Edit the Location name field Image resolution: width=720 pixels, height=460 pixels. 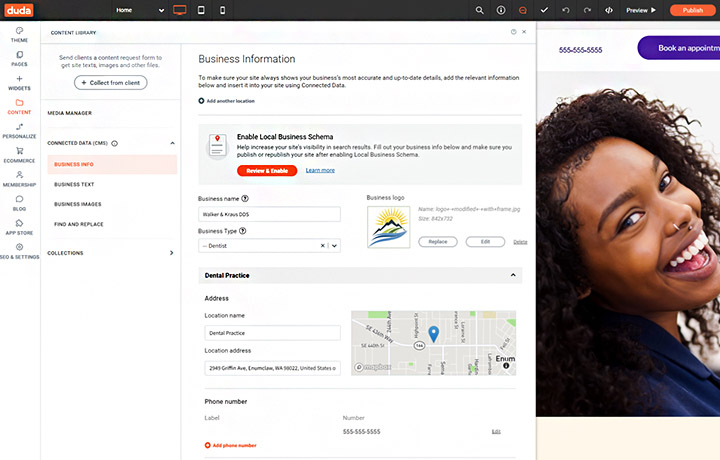click(x=272, y=333)
